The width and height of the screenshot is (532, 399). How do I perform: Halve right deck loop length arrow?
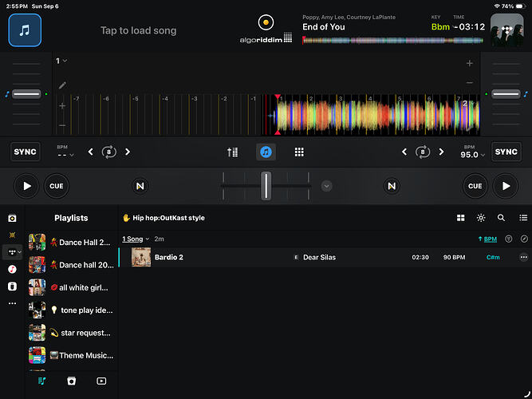[404, 152]
